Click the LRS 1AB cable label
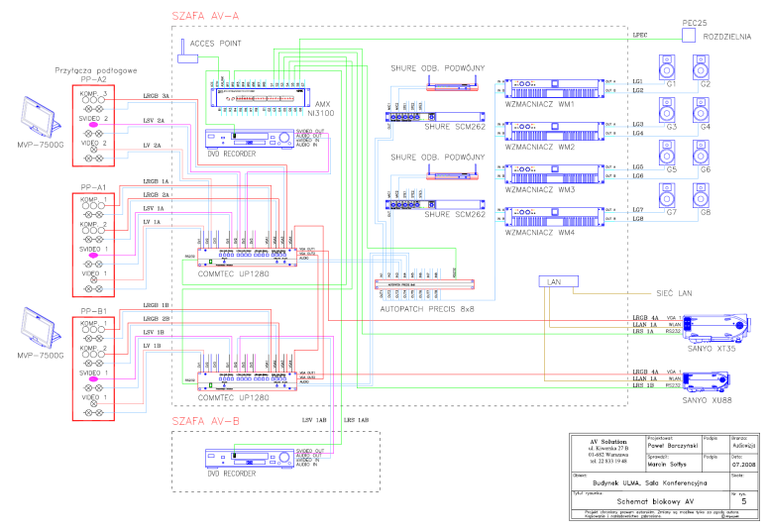The image size is (768, 532). click(356, 420)
